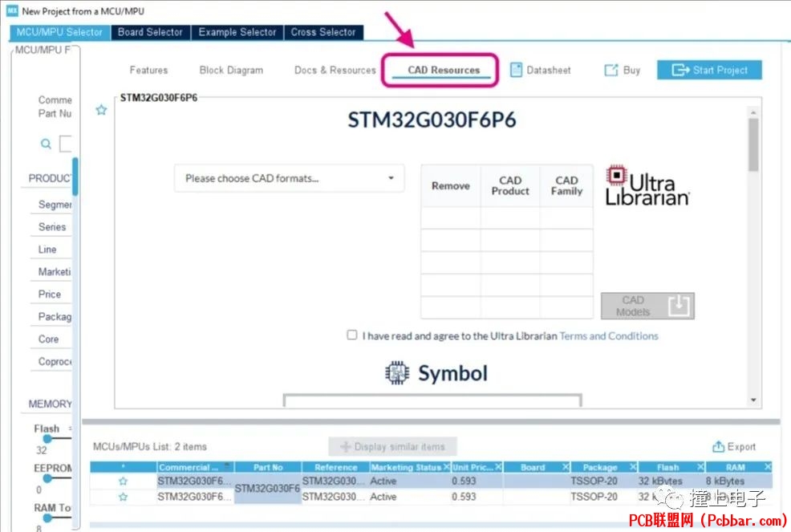Click the MX application icon in title bar
The height and width of the screenshot is (532, 791).
point(12,10)
